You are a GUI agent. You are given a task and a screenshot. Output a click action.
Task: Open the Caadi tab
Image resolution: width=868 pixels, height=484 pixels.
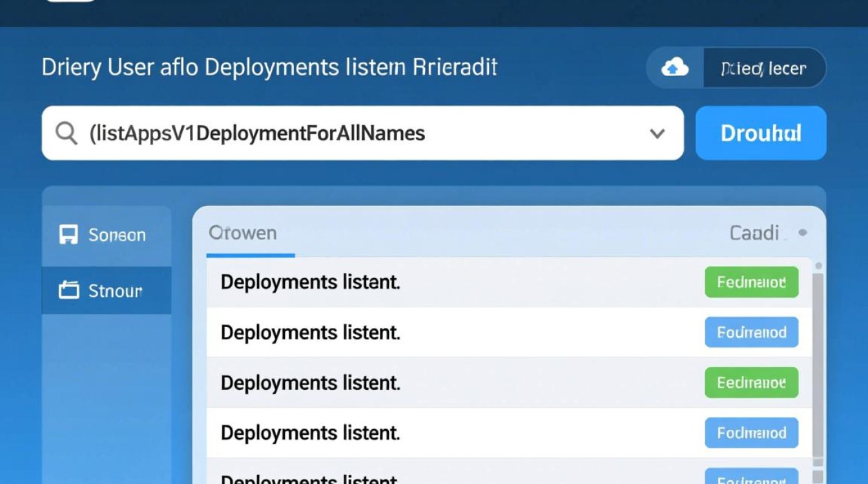point(754,233)
